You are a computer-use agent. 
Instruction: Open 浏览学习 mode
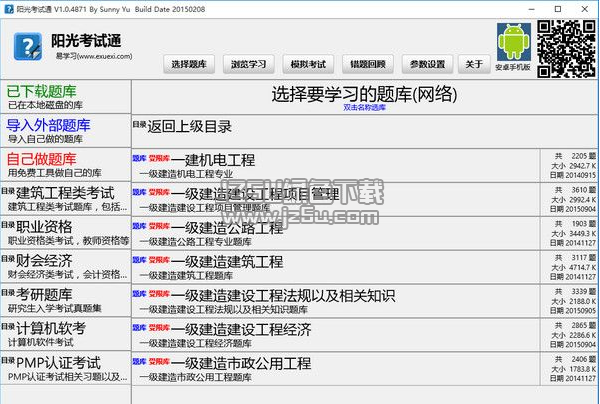(x=248, y=64)
